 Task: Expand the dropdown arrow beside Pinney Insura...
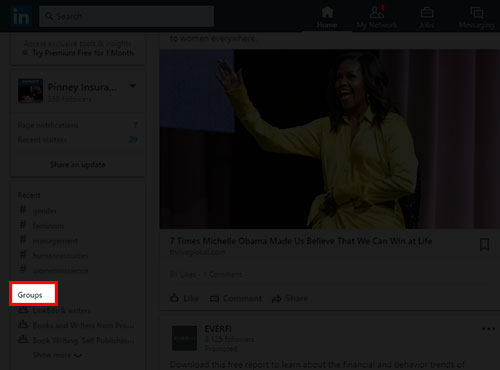pos(133,86)
